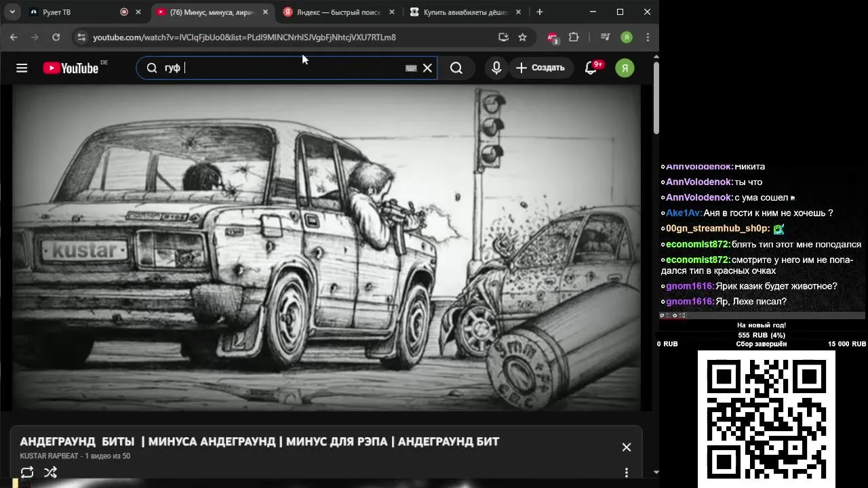Open the Купить авиабилеты дёшево tab
The width and height of the screenshot is (868, 488).
pyautogui.click(x=466, y=12)
